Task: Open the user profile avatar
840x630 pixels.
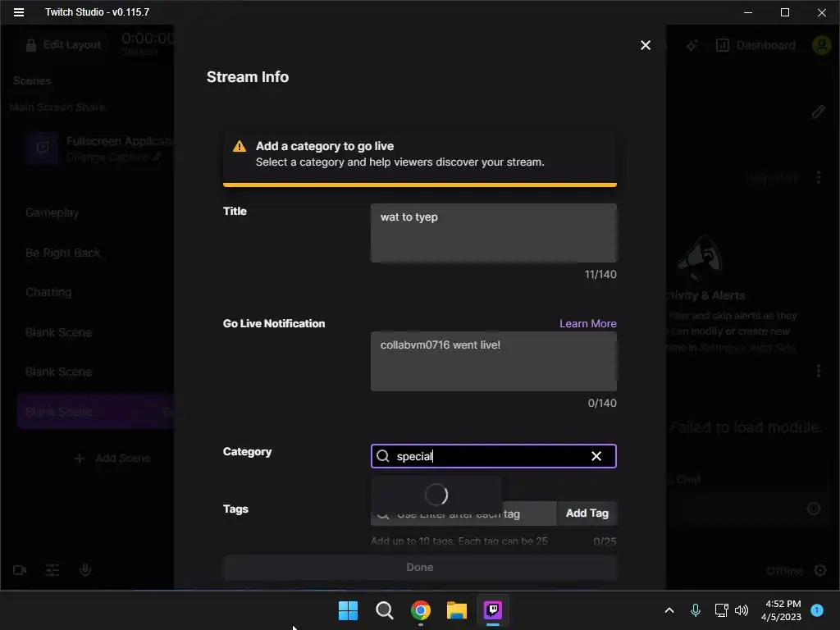Action: click(821, 45)
